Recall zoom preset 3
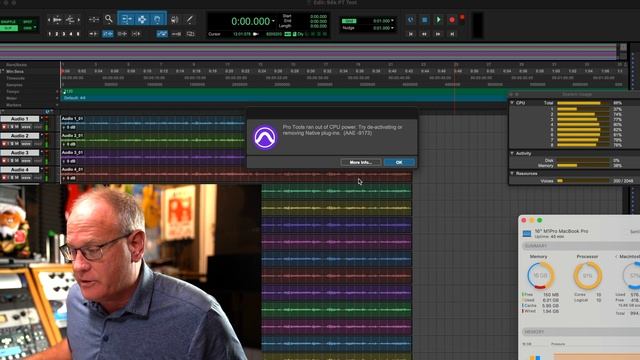Screen dimensions: 640x360 64,34
